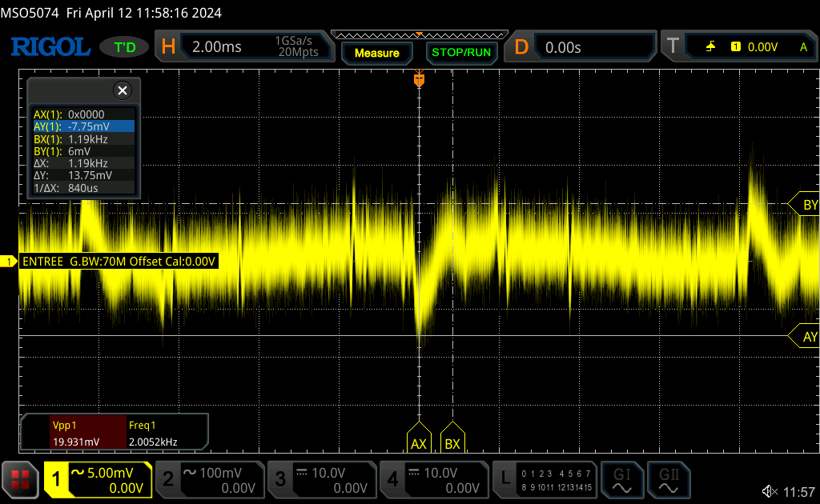Image resolution: width=820 pixels, height=504 pixels.
Task: Click the T'D trigger status indicator
Action: click(124, 47)
